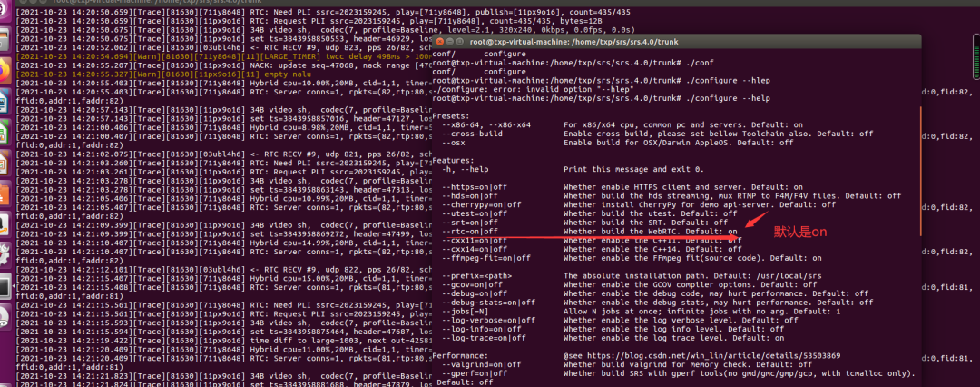The image size is (980, 387).
Task: Select the '--osx' option text
Action: point(453,143)
